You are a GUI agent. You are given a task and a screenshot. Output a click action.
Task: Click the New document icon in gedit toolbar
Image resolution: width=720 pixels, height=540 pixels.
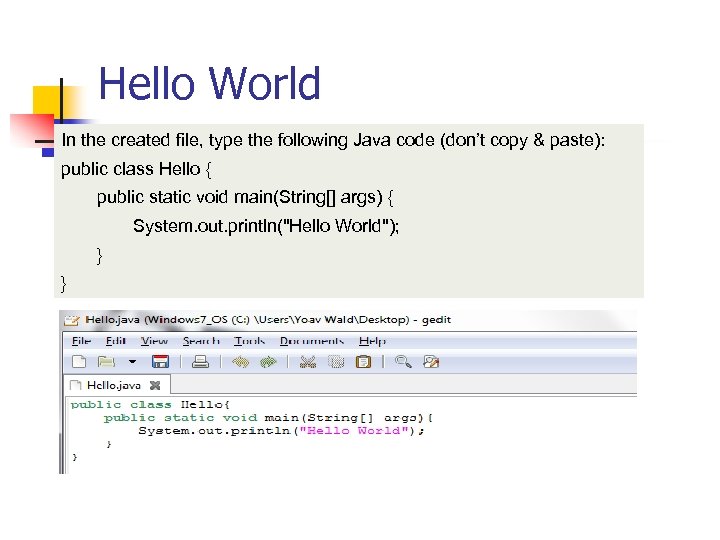pos(79,362)
